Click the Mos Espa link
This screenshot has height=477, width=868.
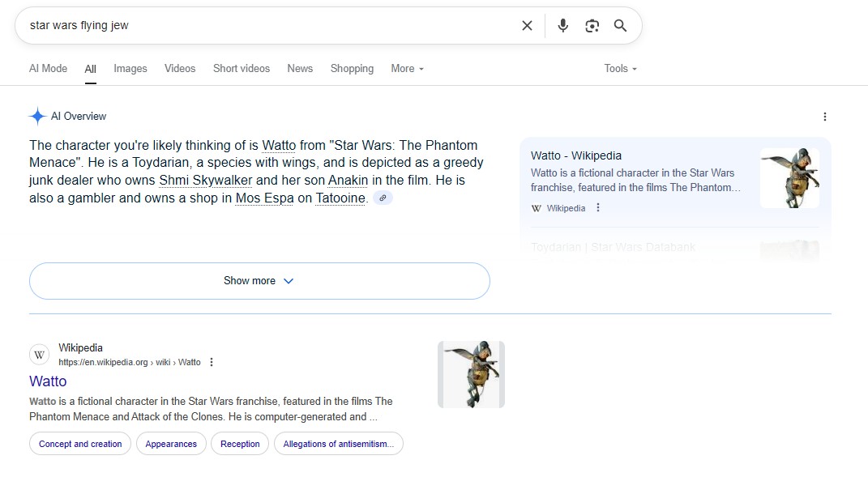click(264, 198)
